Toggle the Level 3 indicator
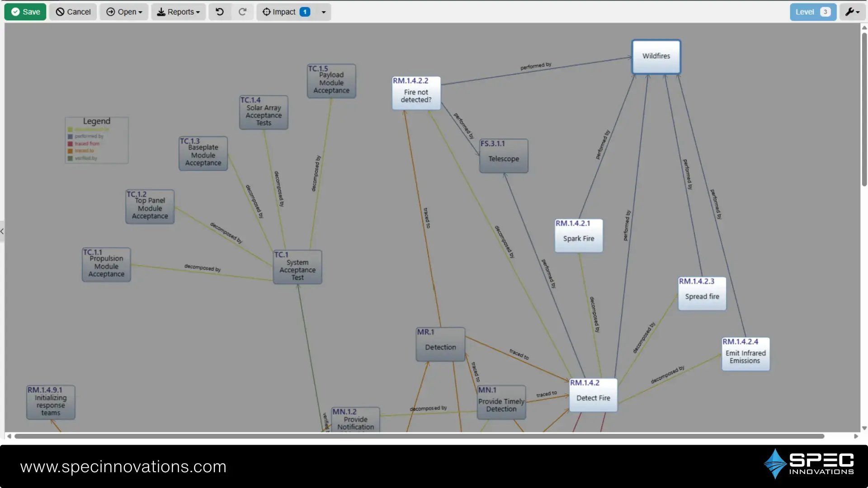The width and height of the screenshot is (868, 488). coord(812,12)
